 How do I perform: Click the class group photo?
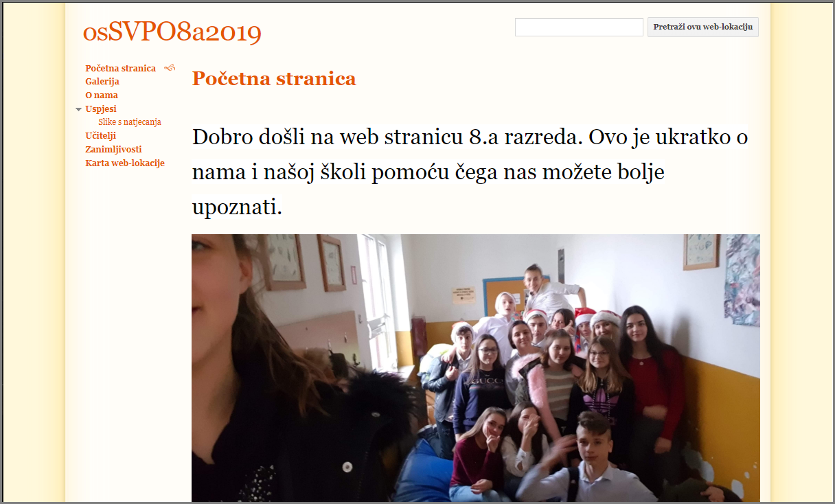pos(476,368)
